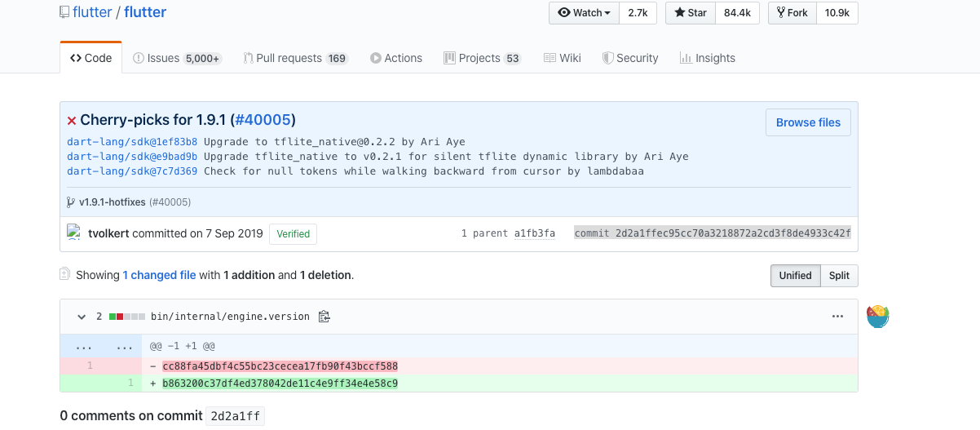Open the Actions tab
This screenshot has height=430, width=980.
pos(396,58)
